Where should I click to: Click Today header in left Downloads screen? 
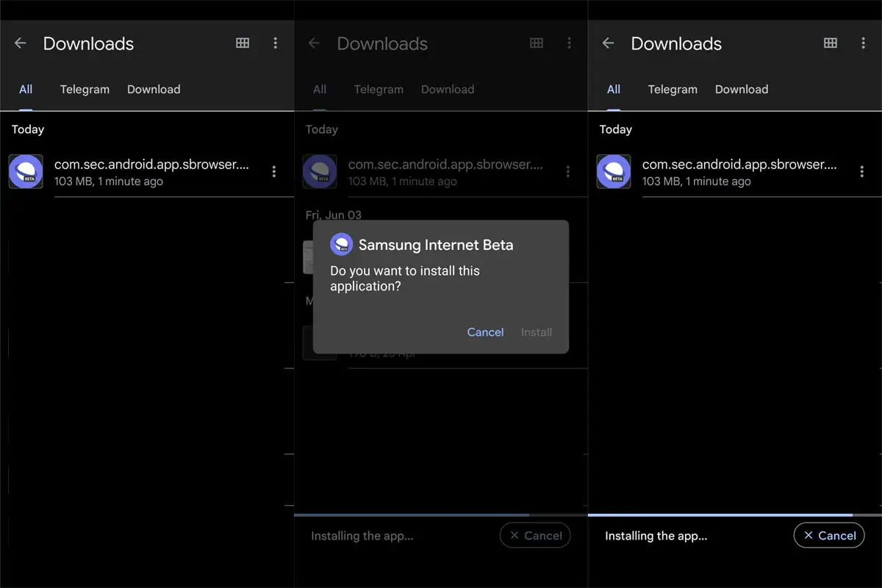pos(28,129)
